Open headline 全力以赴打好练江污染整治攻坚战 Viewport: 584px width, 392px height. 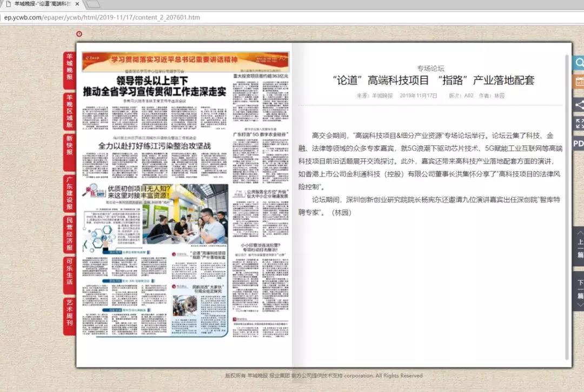click(155, 146)
